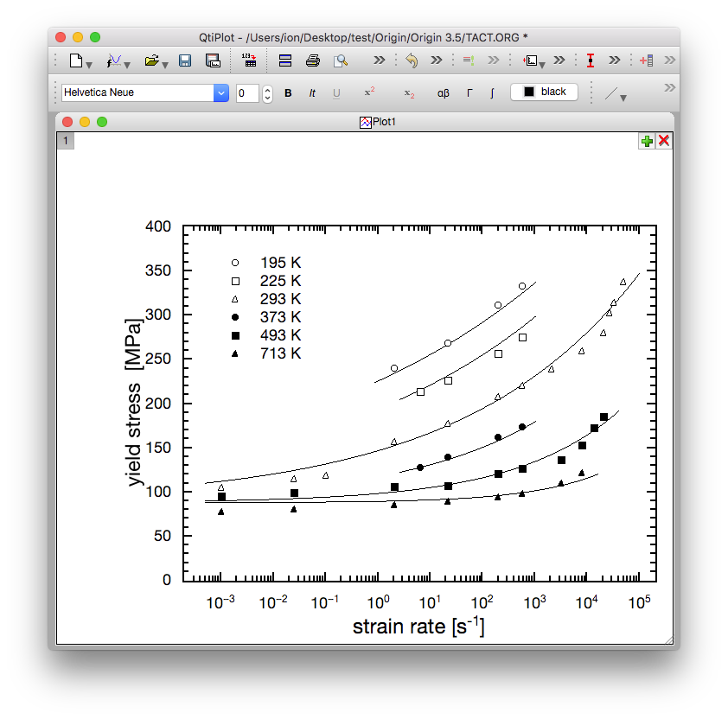
Task: Insert Greek letters with αβ button
Action: click(443, 92)
